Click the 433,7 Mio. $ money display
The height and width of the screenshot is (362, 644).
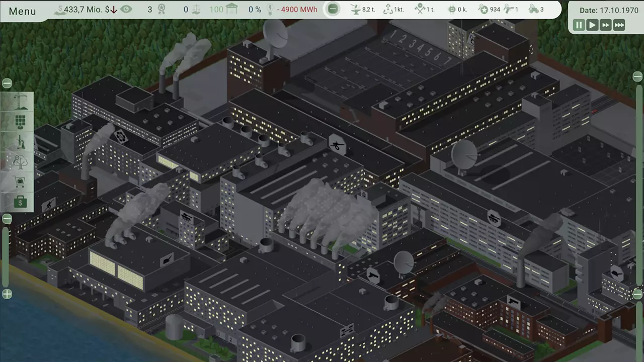[86, 10]
